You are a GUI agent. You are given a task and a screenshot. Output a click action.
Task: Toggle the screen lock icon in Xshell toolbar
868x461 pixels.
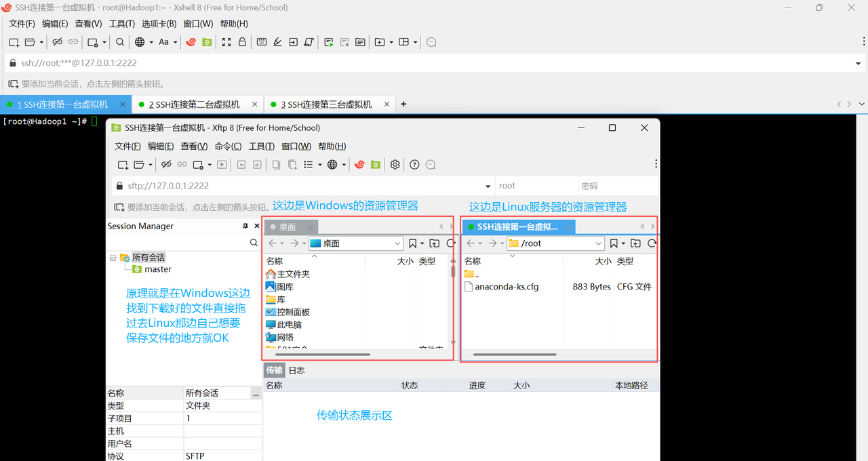242,42
